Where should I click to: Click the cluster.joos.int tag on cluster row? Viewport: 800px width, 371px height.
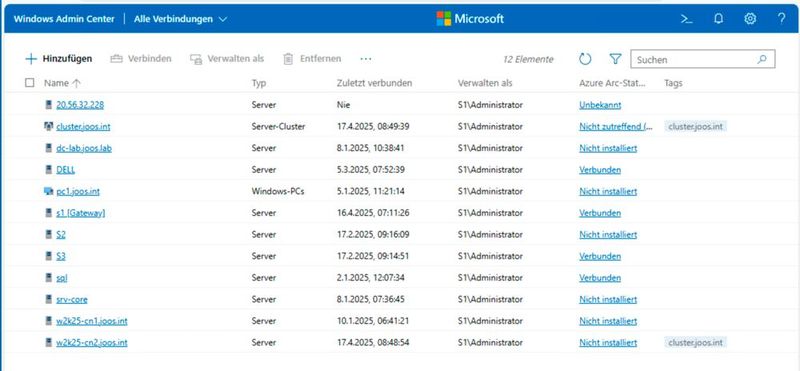[x=695, y=127]
